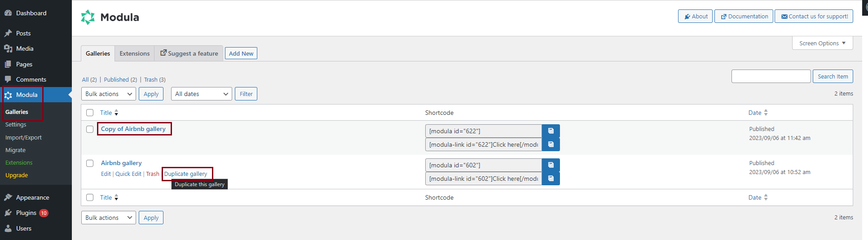Click the gallery search input field
Viewport: 868px width, 240px height.
click(x=771, y=76)
